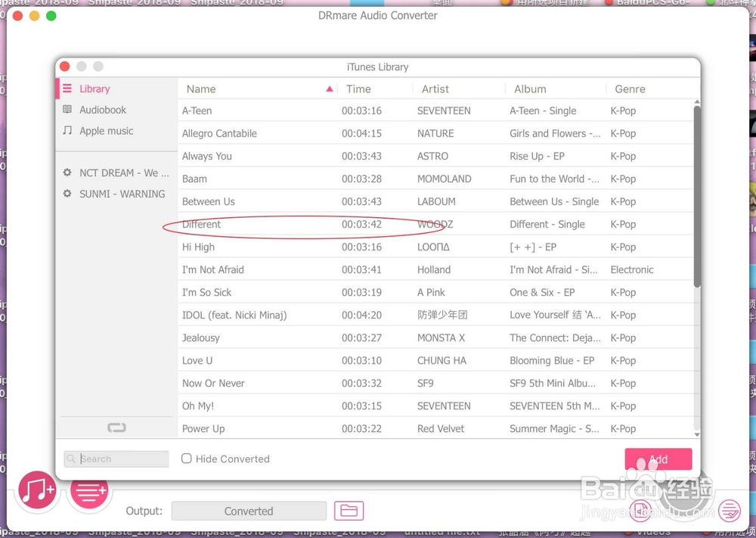
Task: Select the I'm So Sick song
Action: click(435, 292)
